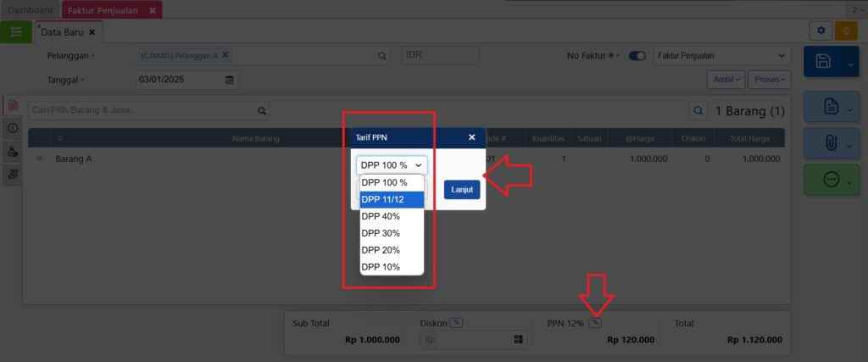Viewport: 868px width, 362px height.
Task: Click the Save (floppy disk) icon
Action: coord(822,62)
